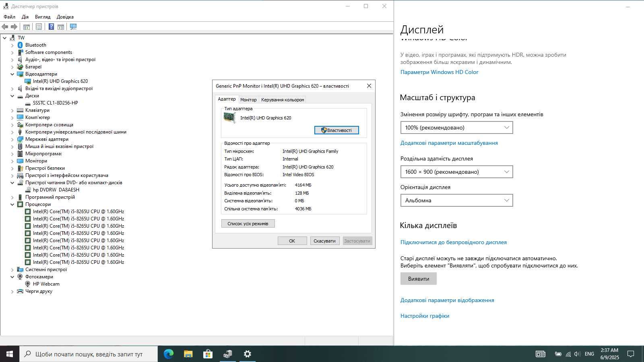Collapse the Диски node
Image resolution: width=644 pixels, height=362 pixels.
[x=12, y=96]
